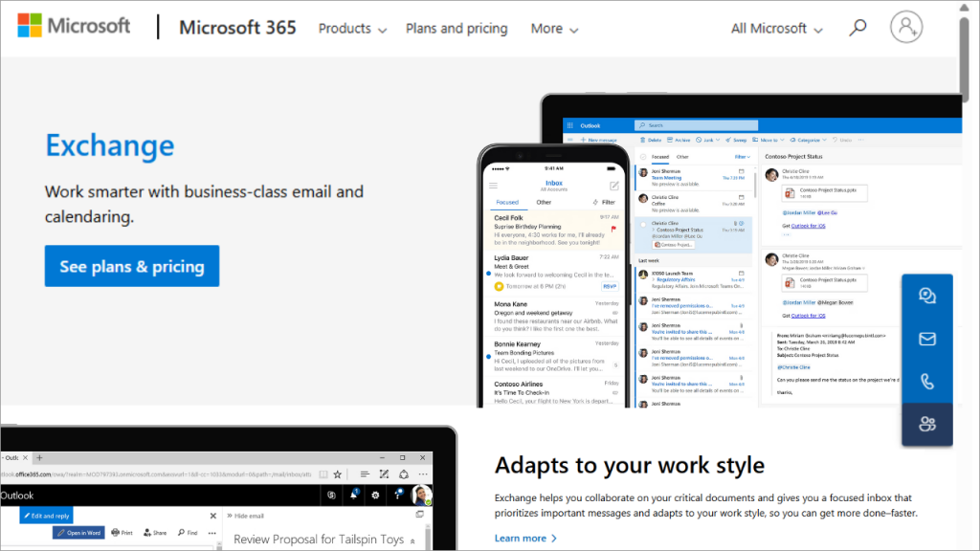Click the scroll-up arrow of the page scrollbar
The image size is (980, 551).
click(965, 8)
